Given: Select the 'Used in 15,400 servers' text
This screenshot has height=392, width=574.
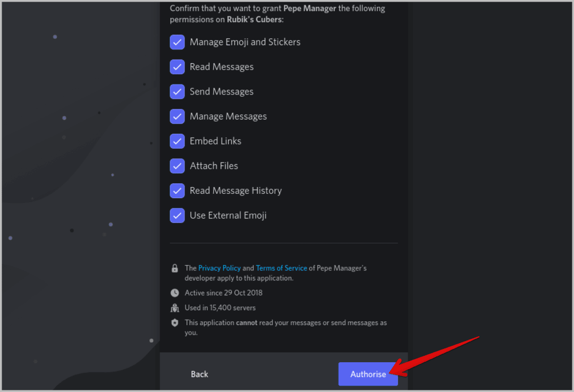Looking at the screenshot, I should click(220, 308).
